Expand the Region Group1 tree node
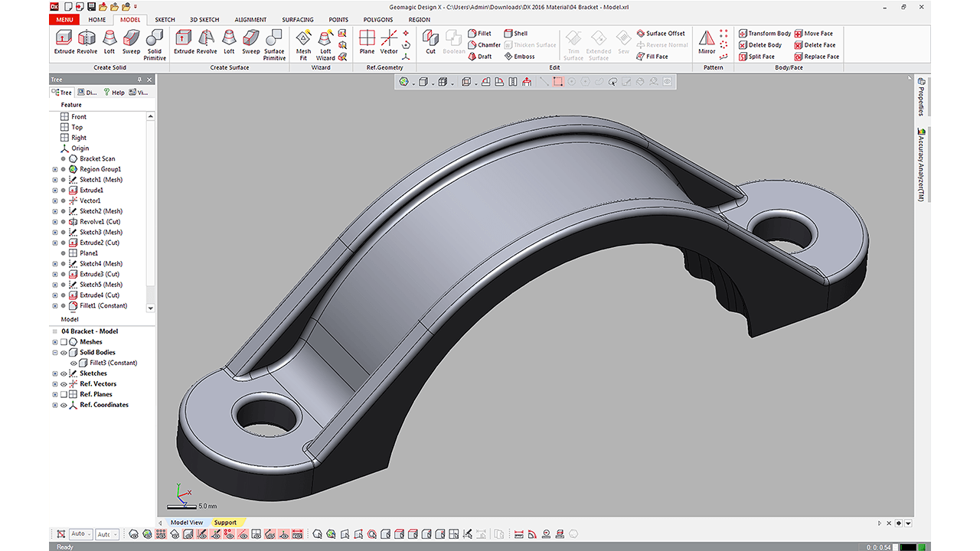980x551 pixels. tap(54, 169)
